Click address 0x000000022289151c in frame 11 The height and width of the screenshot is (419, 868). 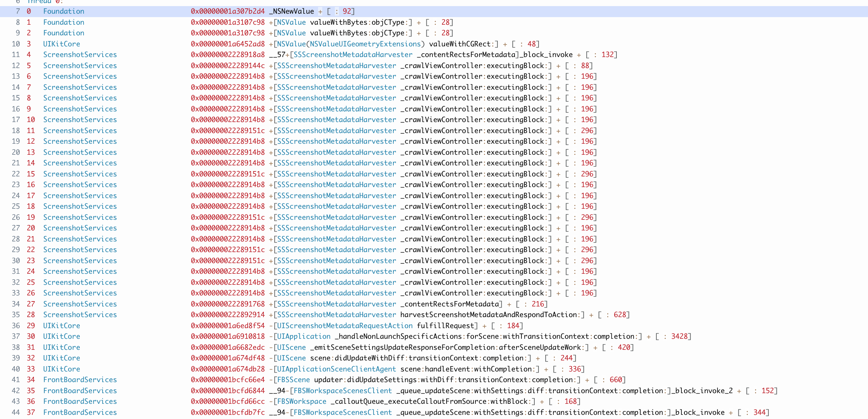(x=228, y=131)
